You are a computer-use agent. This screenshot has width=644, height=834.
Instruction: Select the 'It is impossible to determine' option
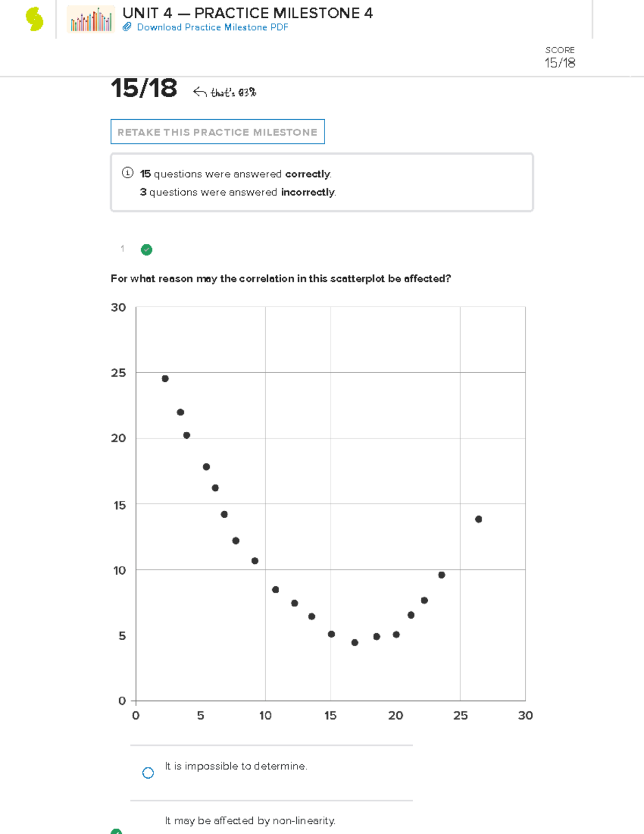tap(149, 772)
